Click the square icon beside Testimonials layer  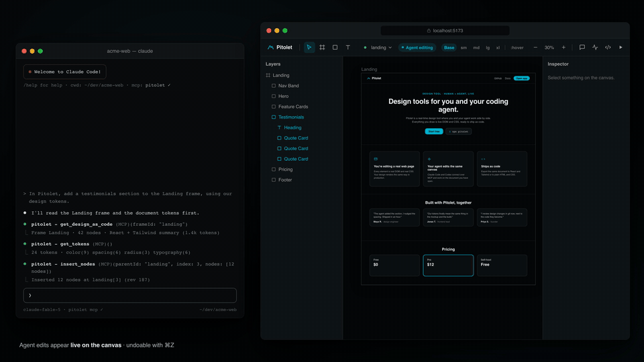(274, 117)
